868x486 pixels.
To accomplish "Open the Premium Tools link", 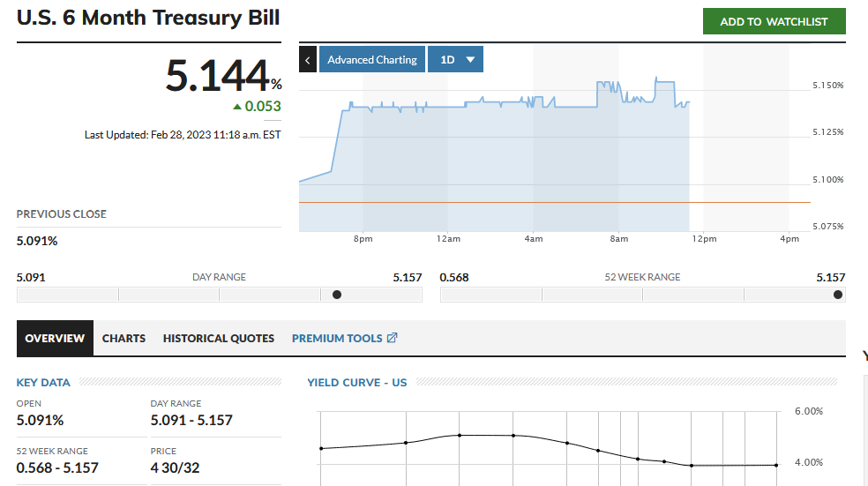I will pyautogui.click(x=344, y=338).
